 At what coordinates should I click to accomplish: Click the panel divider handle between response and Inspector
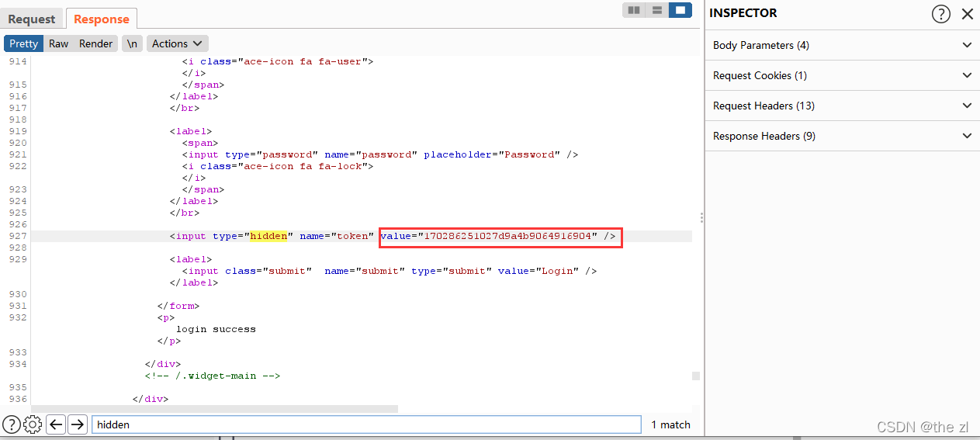coord(701,218)
